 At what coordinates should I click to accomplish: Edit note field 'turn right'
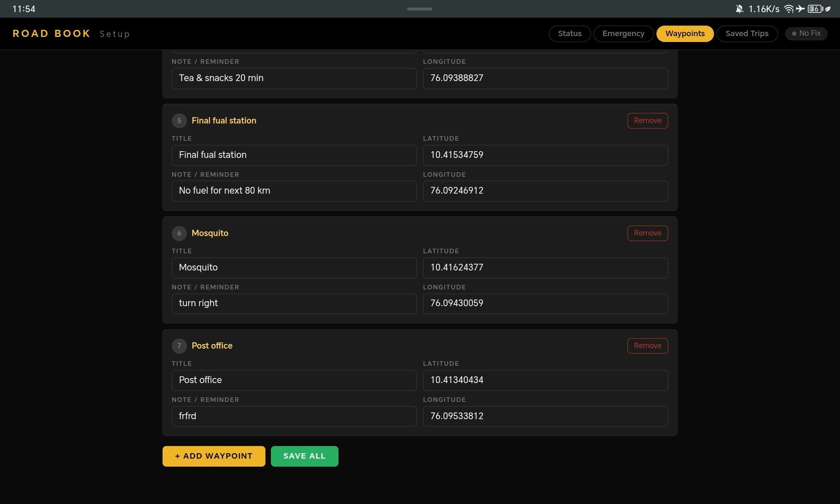tap(294, 304)
